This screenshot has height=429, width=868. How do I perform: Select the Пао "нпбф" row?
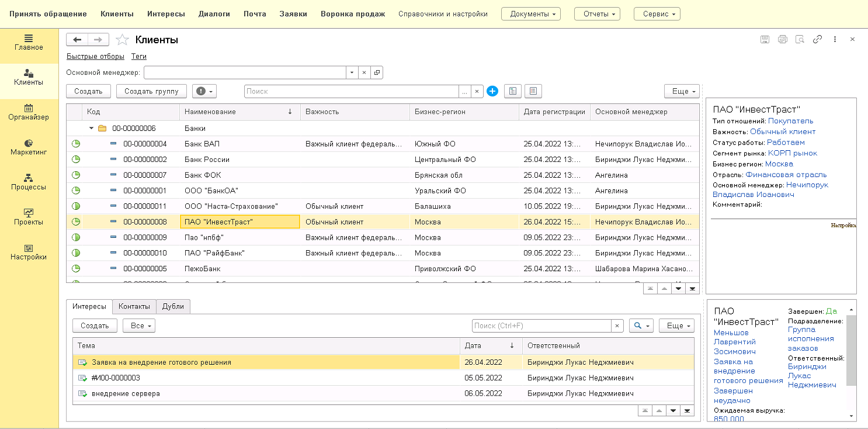tap(382, 238)
